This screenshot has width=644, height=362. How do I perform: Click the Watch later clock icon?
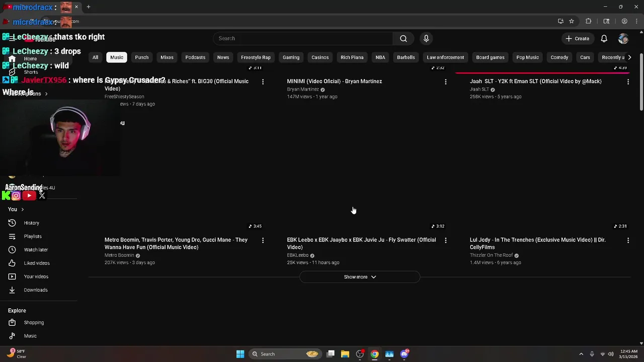click(x=12, y=250)
